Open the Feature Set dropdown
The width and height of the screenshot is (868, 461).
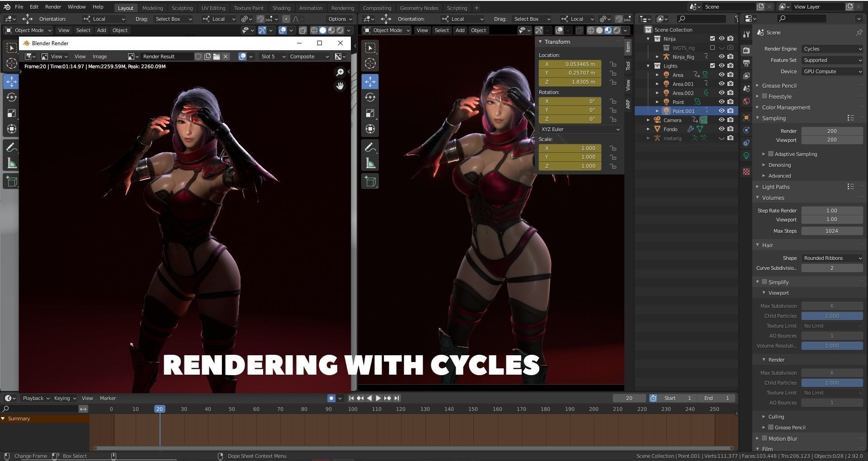[832, 60]
